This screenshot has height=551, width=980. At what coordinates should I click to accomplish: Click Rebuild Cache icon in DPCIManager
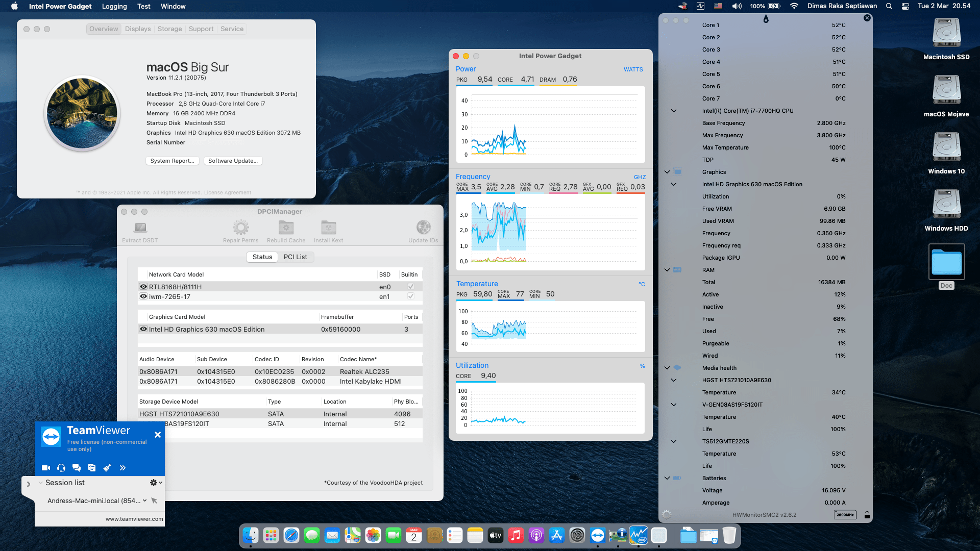(286, 227)
